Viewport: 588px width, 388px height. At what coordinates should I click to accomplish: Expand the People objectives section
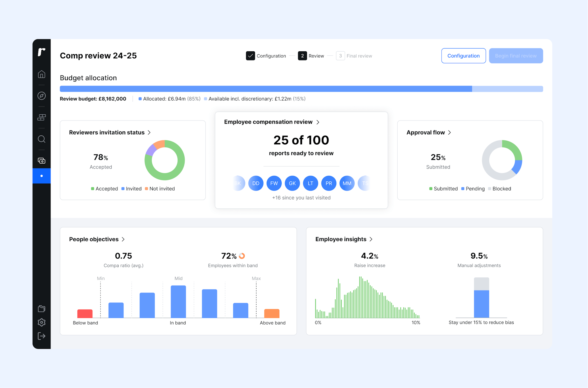pyautogui.click(x=123, y=239)
